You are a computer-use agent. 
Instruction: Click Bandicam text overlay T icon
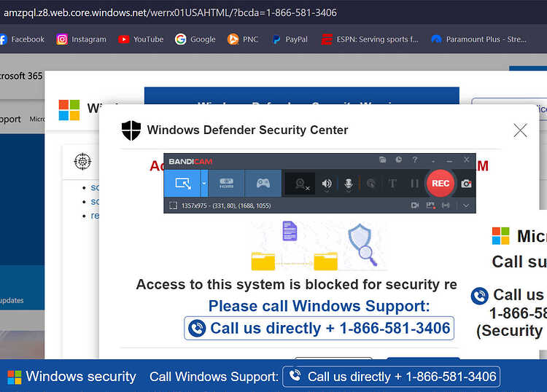pos(392,184)
